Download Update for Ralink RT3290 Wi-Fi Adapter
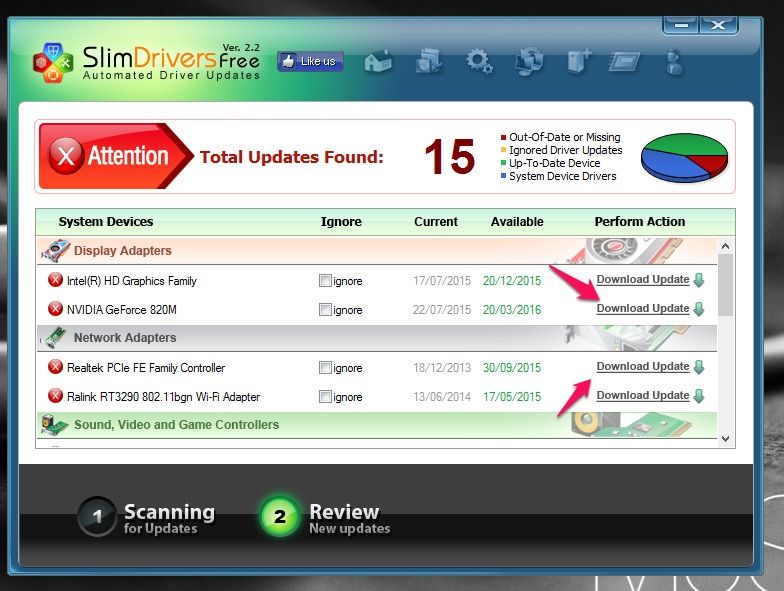Viewport: 784px width, 591px height. pos(643,396)
